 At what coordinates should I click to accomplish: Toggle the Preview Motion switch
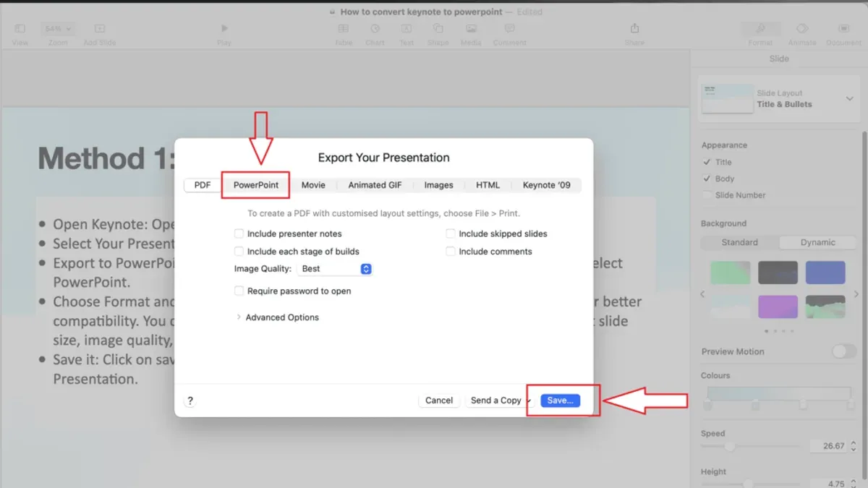[844, 351]
